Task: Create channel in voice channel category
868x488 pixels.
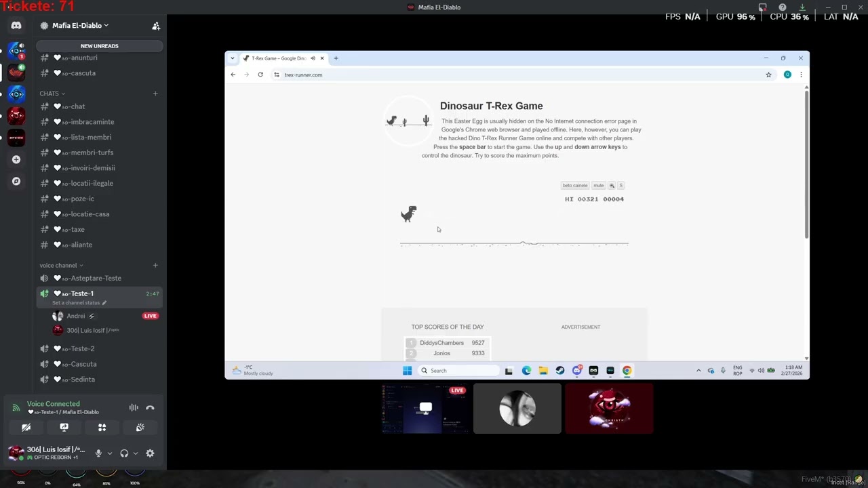Action: pyautogui.click(x=155, y=265)
